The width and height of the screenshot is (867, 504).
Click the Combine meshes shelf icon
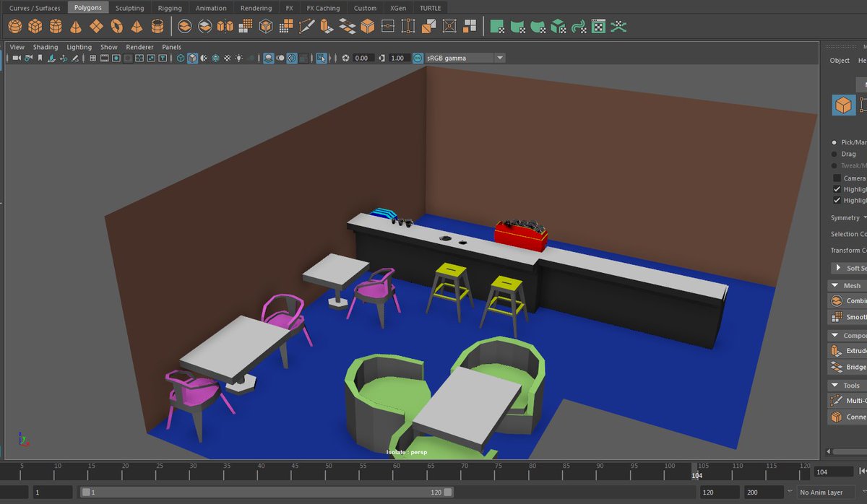(185, 27)
